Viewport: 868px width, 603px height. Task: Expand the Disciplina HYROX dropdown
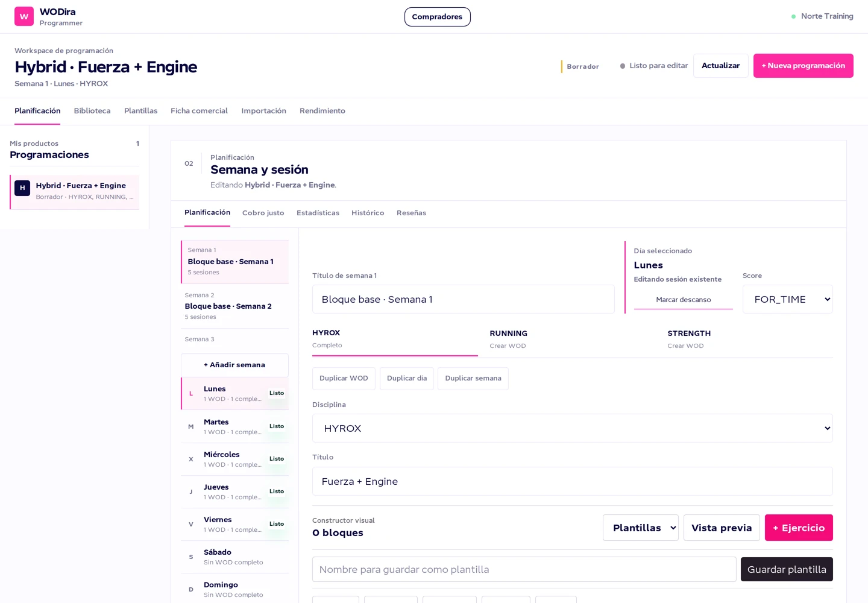572,428
